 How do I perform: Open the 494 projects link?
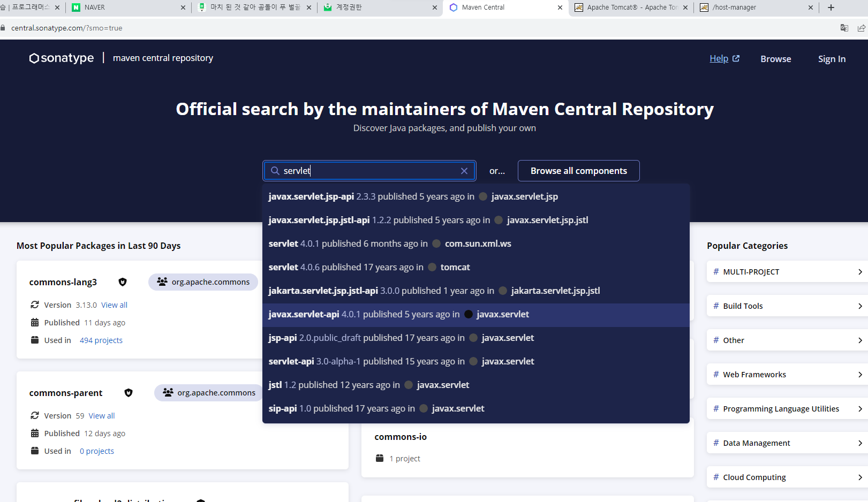click(101, 340)
